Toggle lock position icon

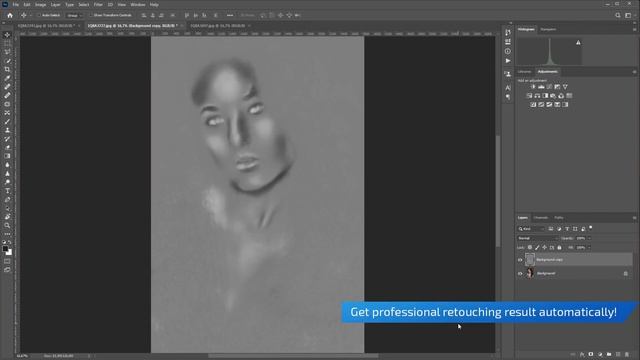544,247
